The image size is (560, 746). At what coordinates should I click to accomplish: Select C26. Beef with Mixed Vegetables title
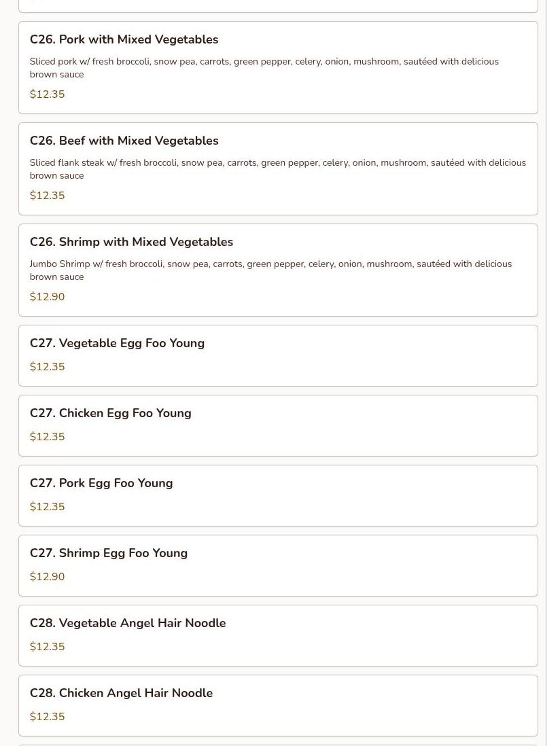(x=124, y=141)
